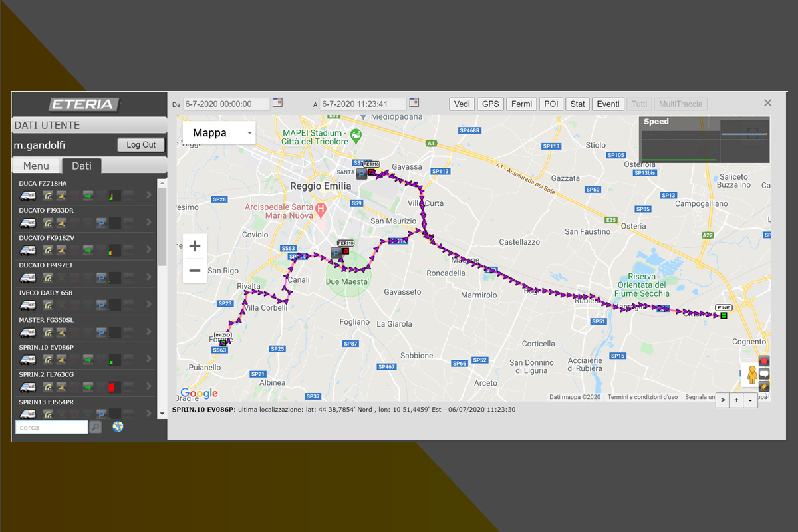Click the Stat button
Screen dimensions: 798x532
pos(578,104)
